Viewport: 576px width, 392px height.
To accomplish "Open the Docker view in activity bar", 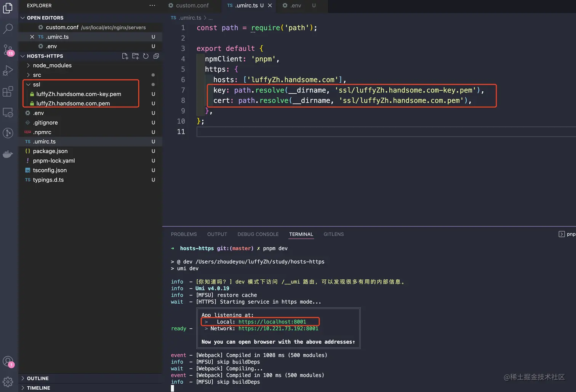I will pyautogui.click(x=8, y=154).
